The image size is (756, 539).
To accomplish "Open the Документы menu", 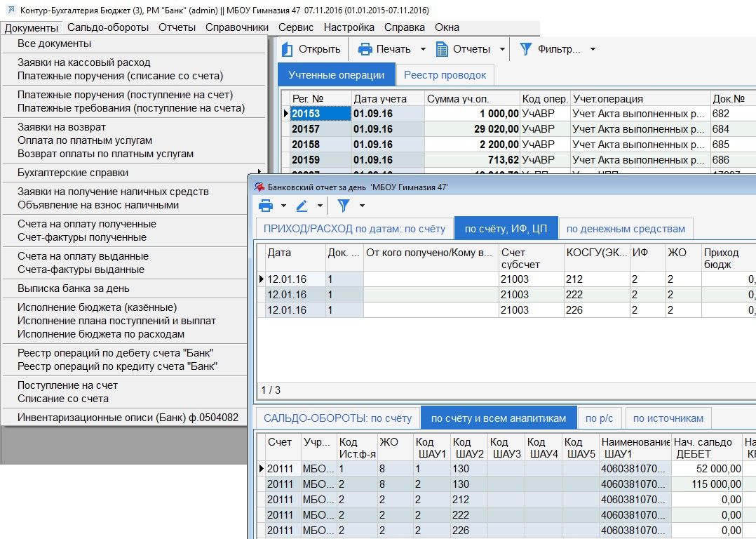I will click(32, 28).
